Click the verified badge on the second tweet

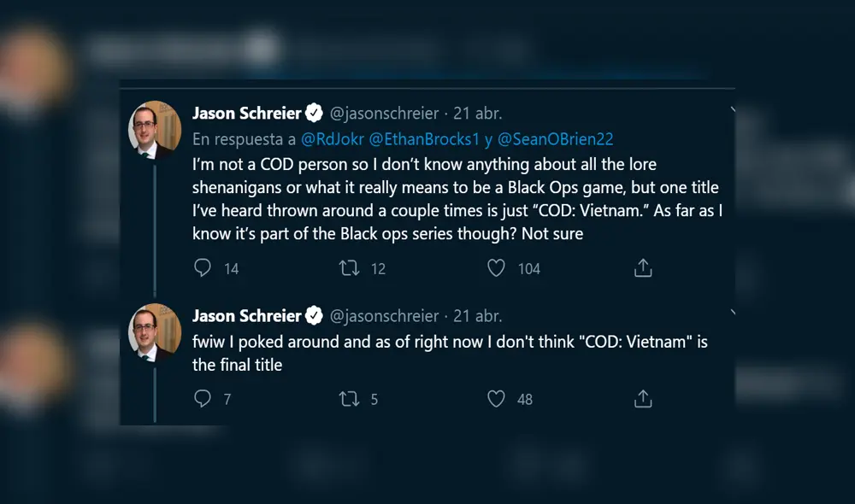click(313, 315)
